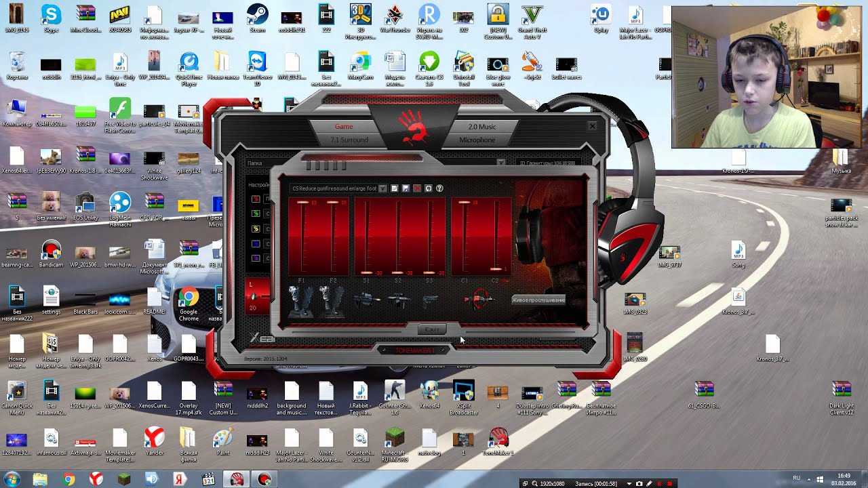Expand the CS Reduce gunfire preset dropdown

[x=382, y=188]
